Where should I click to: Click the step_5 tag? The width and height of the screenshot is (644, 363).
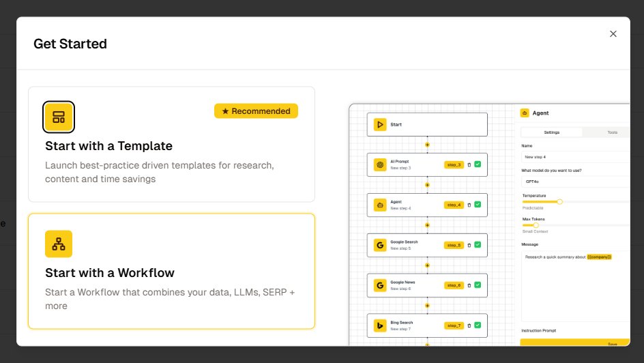click(x=454, y=245)
